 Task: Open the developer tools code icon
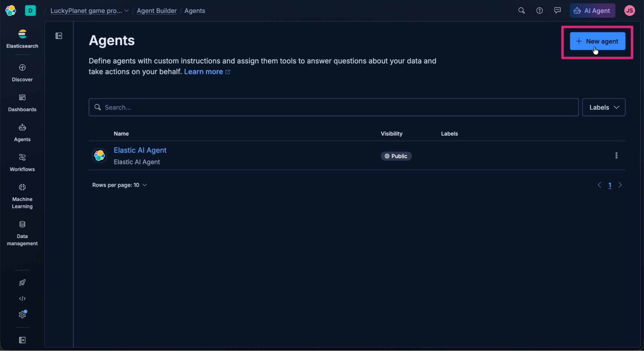(22, 299)
